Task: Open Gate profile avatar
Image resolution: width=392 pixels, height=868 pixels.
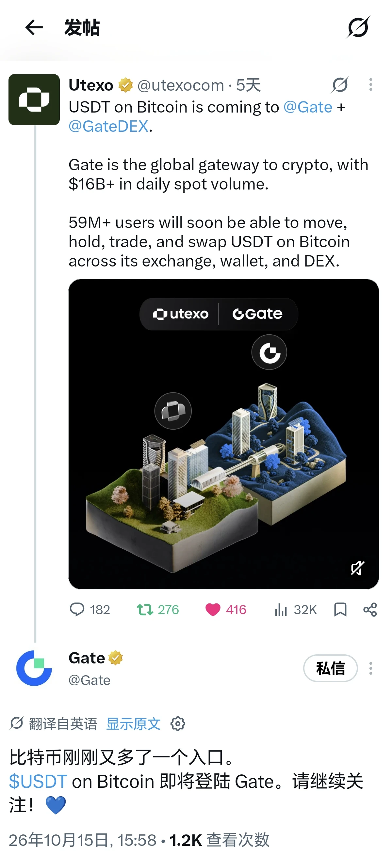Action: click(x=34, y=668)
